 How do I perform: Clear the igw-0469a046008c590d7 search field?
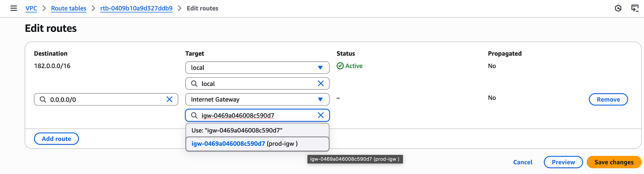(x=321, y=115)
